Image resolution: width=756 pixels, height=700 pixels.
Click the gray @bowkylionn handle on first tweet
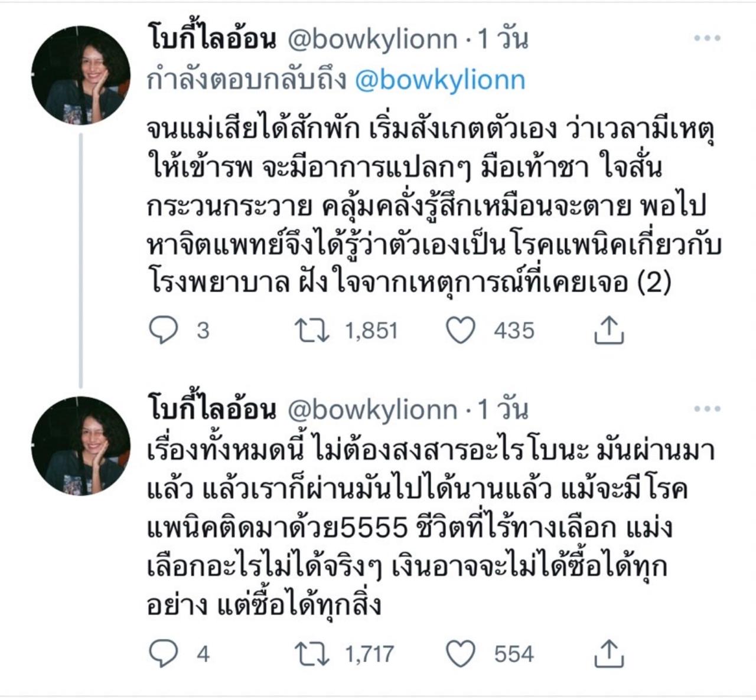[x=372, y=40]
